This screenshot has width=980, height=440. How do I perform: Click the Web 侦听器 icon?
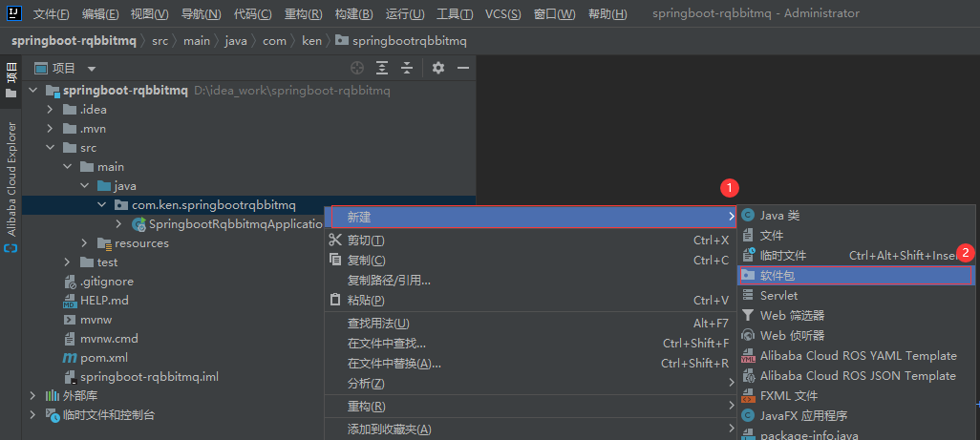pos(748,335)
